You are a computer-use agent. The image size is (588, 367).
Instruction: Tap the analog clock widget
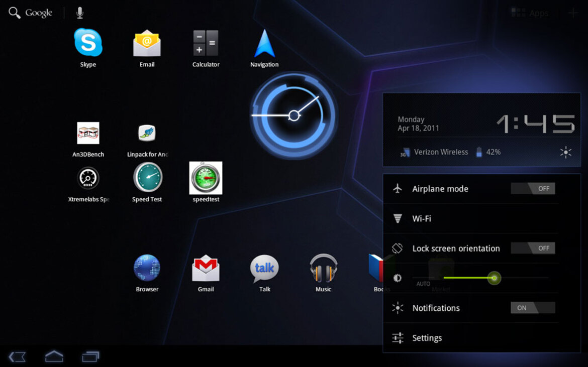[x=294, y=115]
